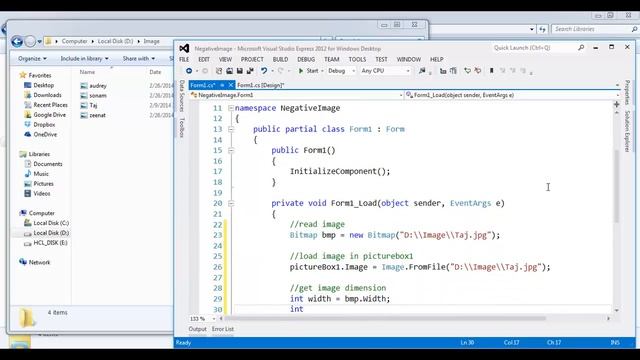Open the Solution Explorer side tab
640x360 pixels.
coord(627,131)
